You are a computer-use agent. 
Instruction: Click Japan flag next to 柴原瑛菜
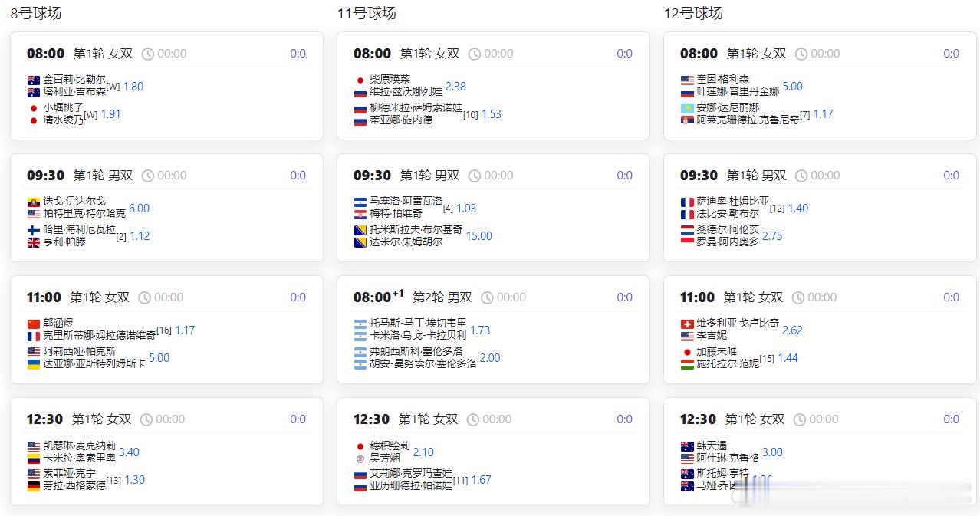[360, 80]
